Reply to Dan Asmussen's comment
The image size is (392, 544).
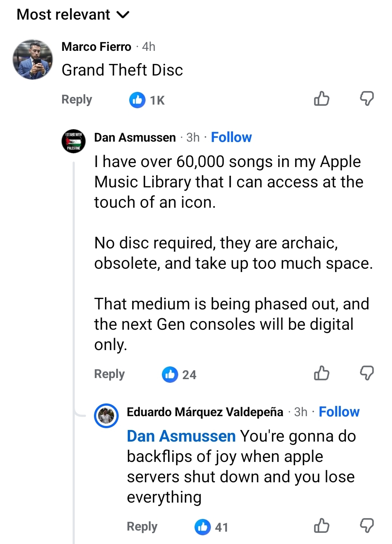109,374
